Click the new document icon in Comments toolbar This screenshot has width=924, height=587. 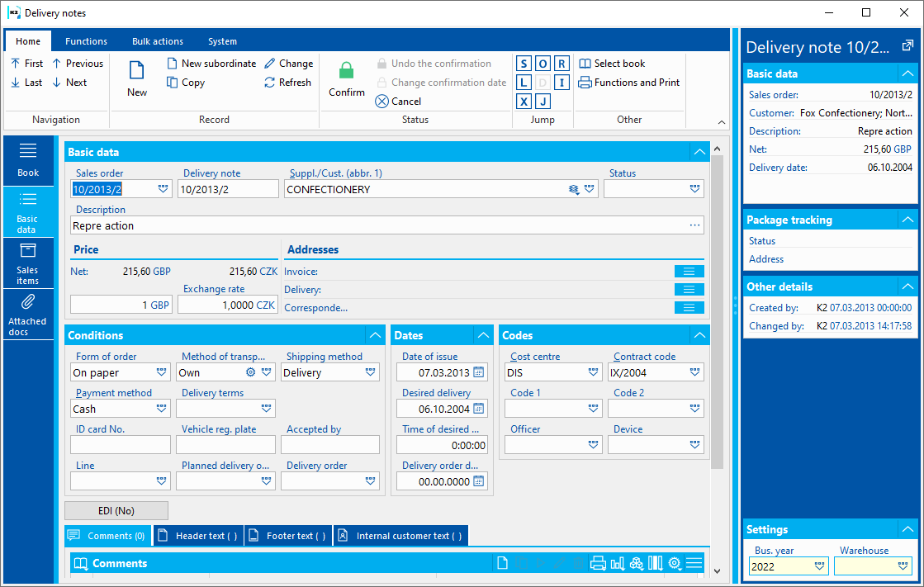point(502,563)
